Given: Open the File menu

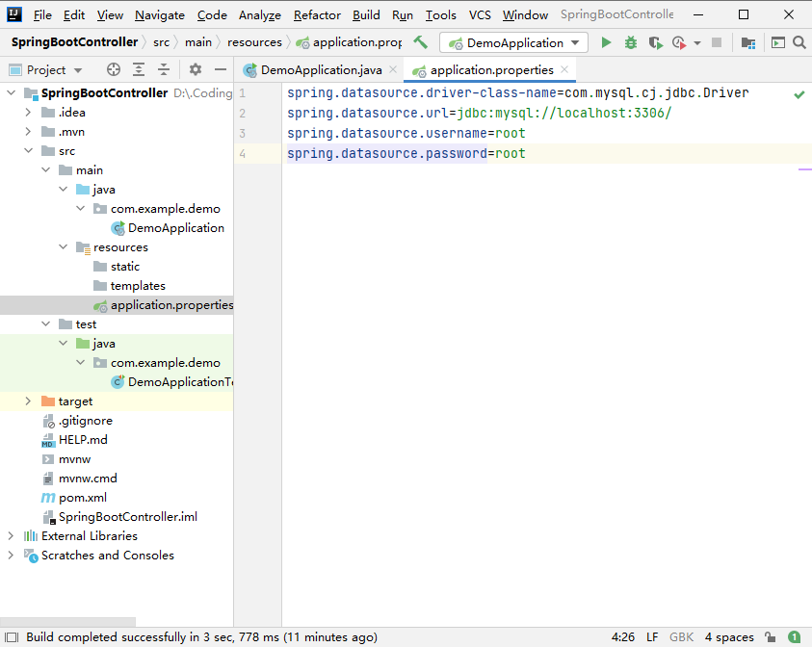Looking at the screenshot, I should (42, 15).
